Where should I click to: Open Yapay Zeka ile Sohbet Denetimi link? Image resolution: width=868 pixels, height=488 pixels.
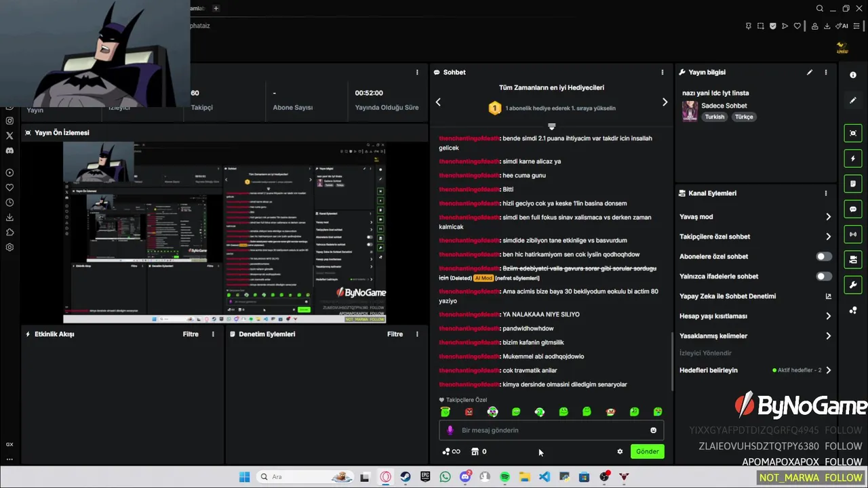tap(828, 296)
